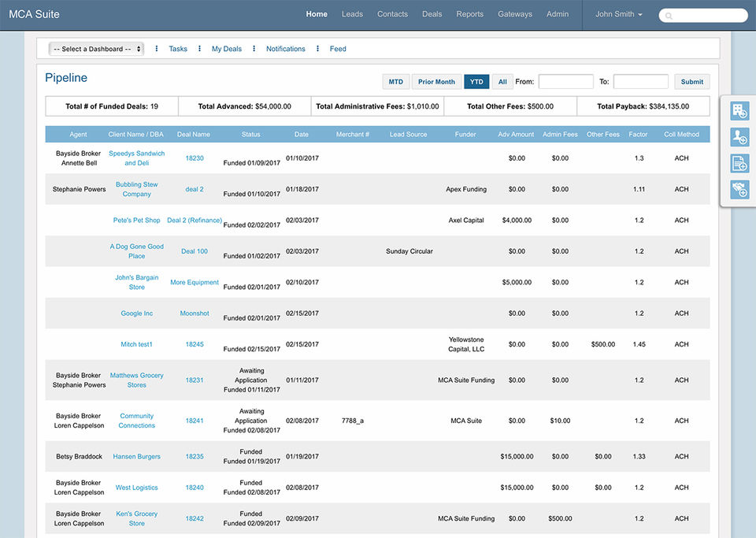Sort by the Status column header
The height and width of the screenshot is (538, 756).
coord(250,135)
